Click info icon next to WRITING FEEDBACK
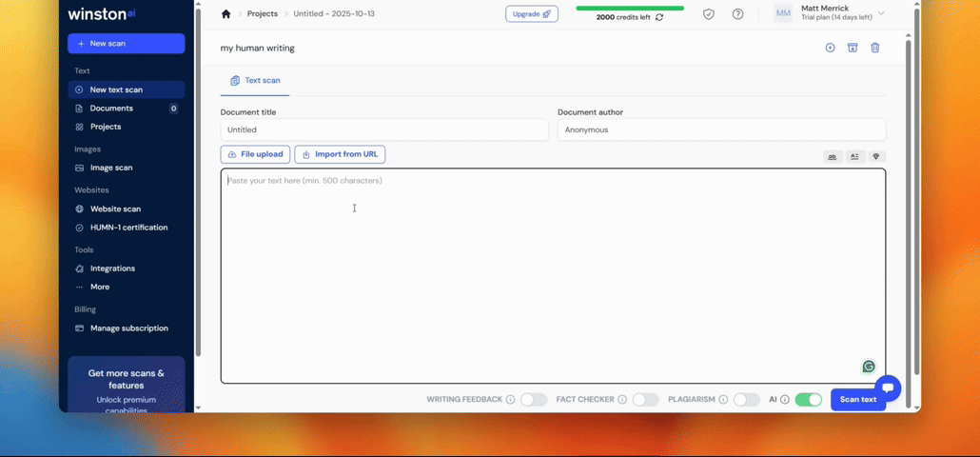The image size is (980, 457). pos(510,400)
